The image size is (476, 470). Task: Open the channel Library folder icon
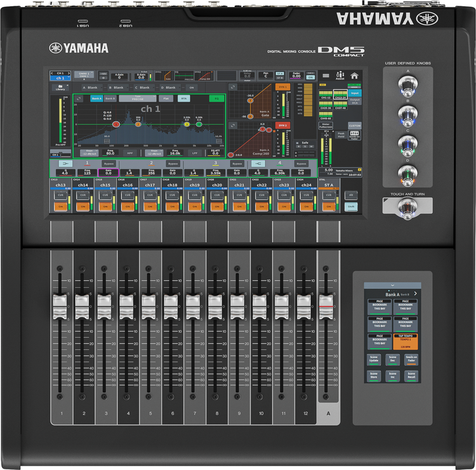(60, 88)
